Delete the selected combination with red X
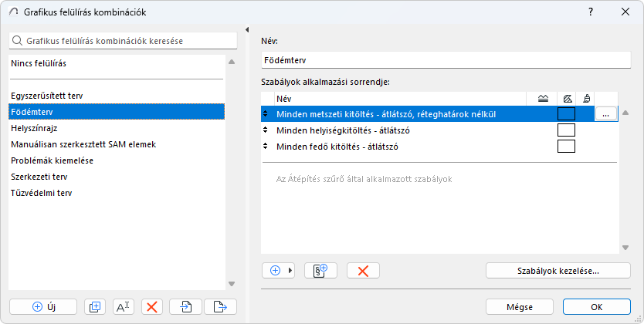Screen dimensions: 644x324 152,306
